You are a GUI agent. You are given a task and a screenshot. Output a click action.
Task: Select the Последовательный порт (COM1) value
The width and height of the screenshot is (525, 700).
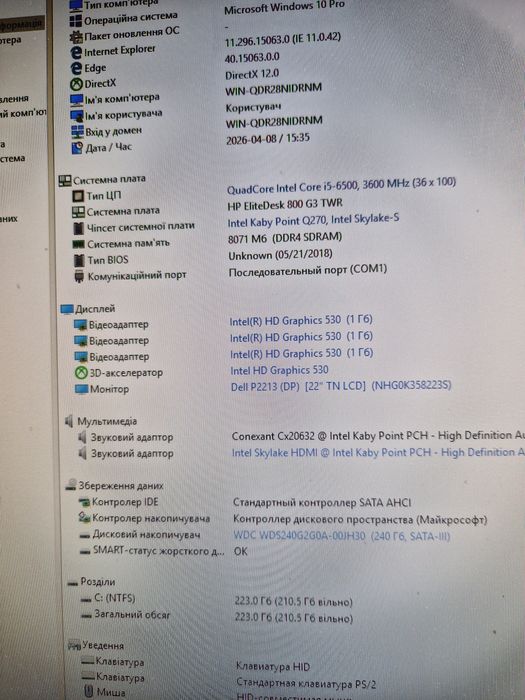(308, 271)
